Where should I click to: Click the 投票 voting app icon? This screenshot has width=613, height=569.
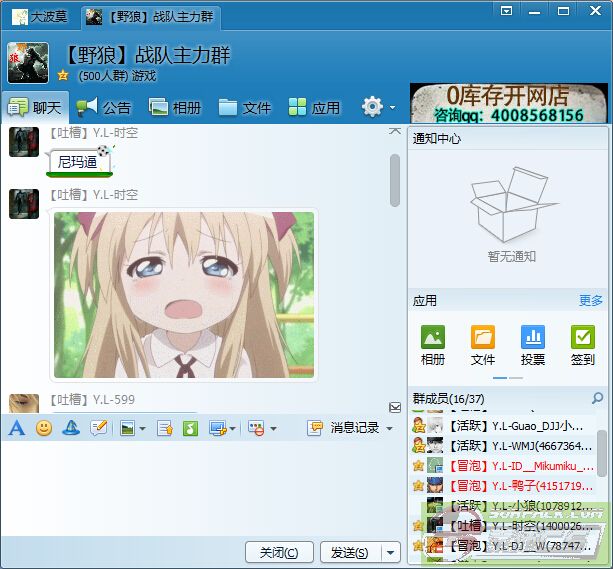[x=533, y=337]
